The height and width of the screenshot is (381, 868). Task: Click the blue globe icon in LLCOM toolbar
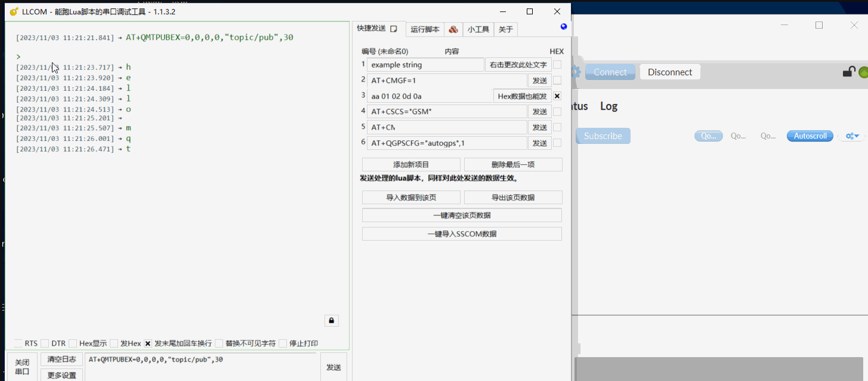(563, 26)
